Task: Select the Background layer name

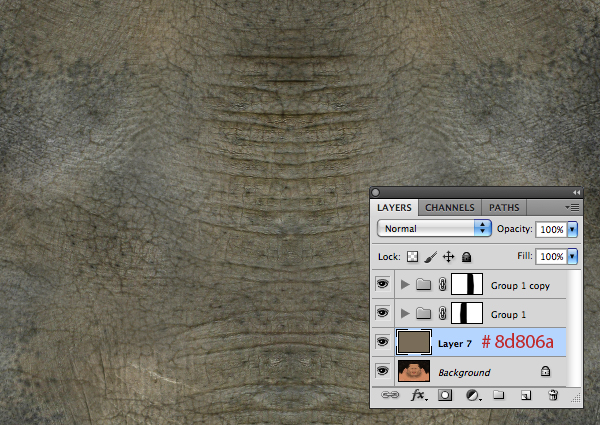Action: (464, 373)
